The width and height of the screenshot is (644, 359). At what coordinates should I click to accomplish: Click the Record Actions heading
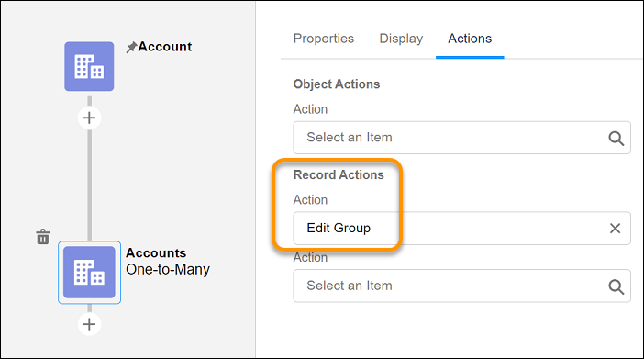click(339, 174)
